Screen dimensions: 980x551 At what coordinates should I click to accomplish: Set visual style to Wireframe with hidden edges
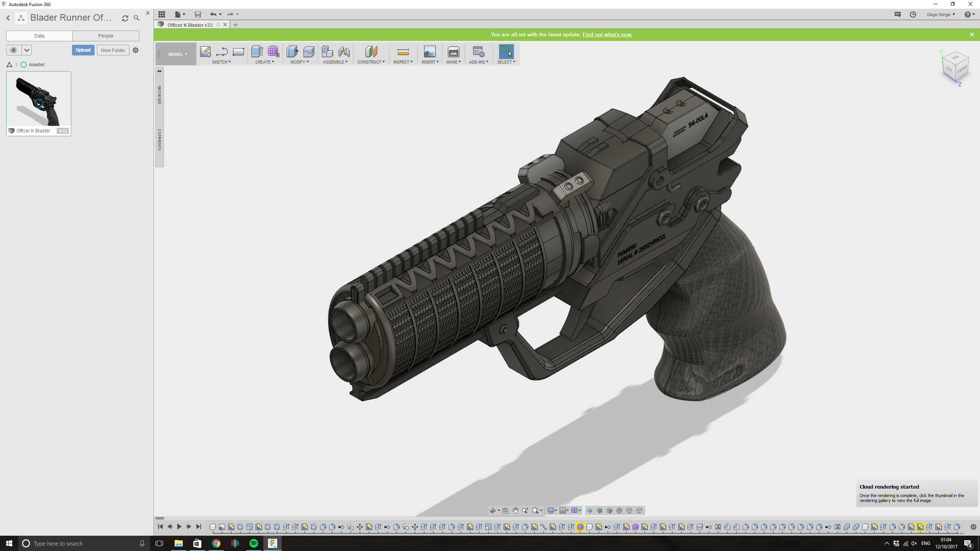pyautogui.click(x=629, y=510)
